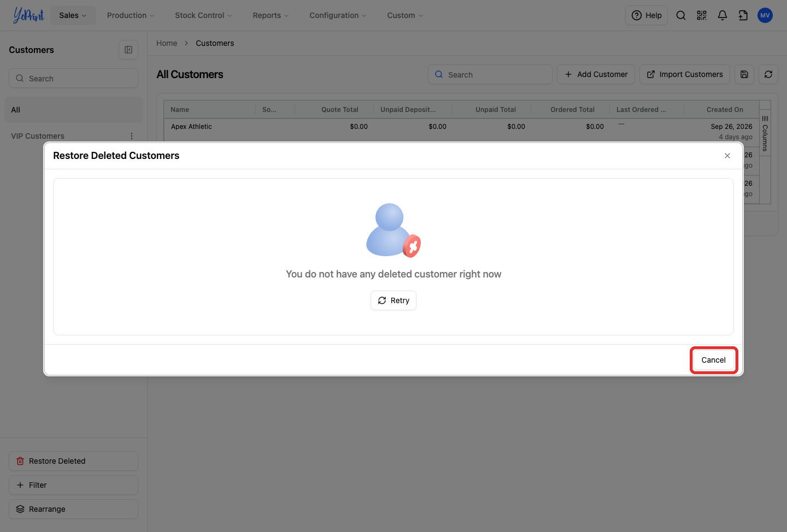
Task: Expand the Sales menu
Action: 73,15
